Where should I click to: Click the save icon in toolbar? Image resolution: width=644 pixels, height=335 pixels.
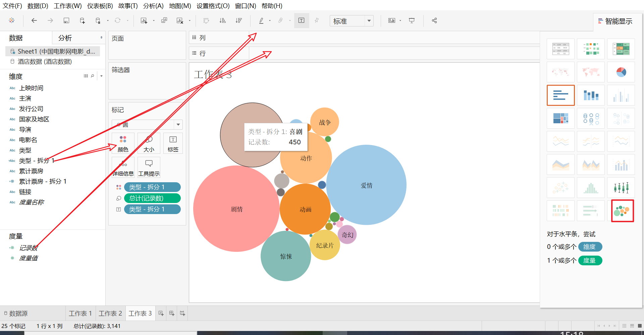(x=66, y=20)
